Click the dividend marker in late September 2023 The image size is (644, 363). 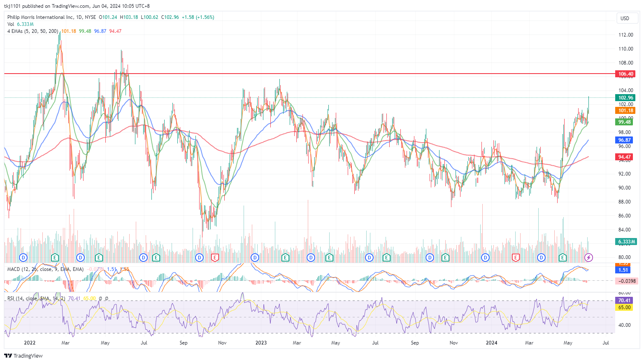click(x=430, y=258)
